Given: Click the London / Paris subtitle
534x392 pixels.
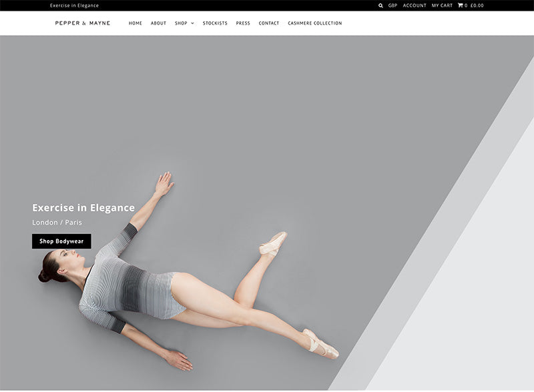Looking at the screenshot, I should 57,222.
